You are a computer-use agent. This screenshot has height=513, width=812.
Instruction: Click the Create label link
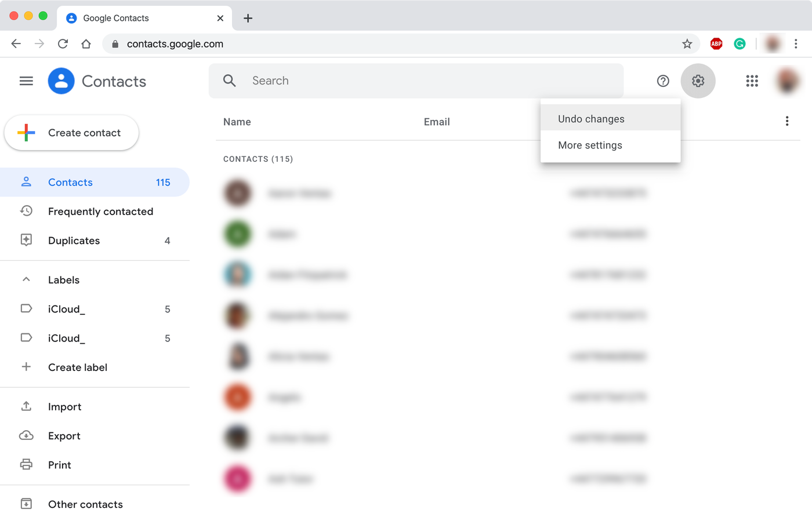77,367
